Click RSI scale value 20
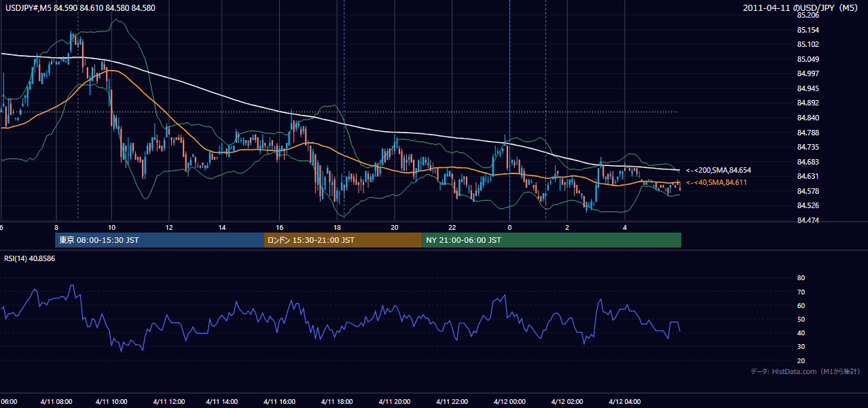Screen dimensions: 868x408 pos(801,360)
